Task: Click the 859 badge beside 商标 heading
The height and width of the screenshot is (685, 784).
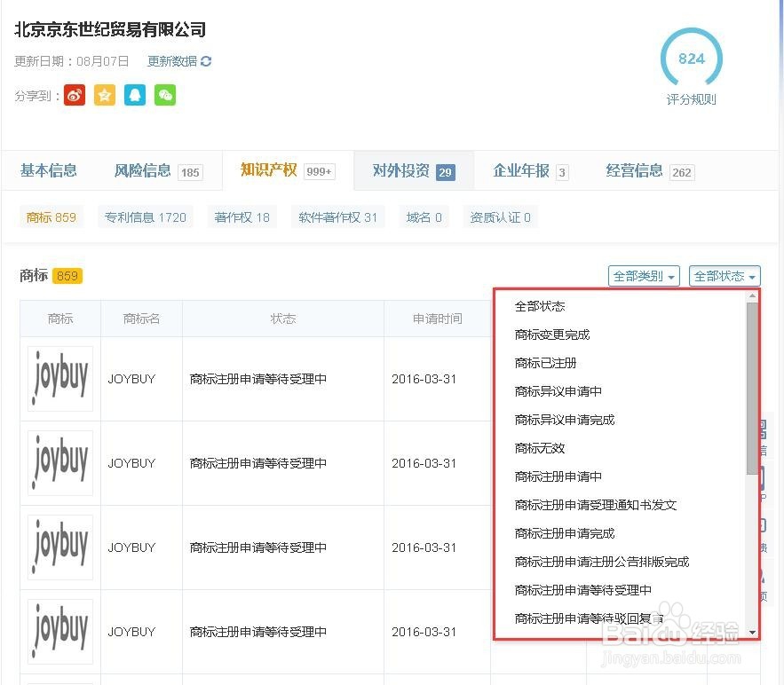Action: [x=67, y=276]
